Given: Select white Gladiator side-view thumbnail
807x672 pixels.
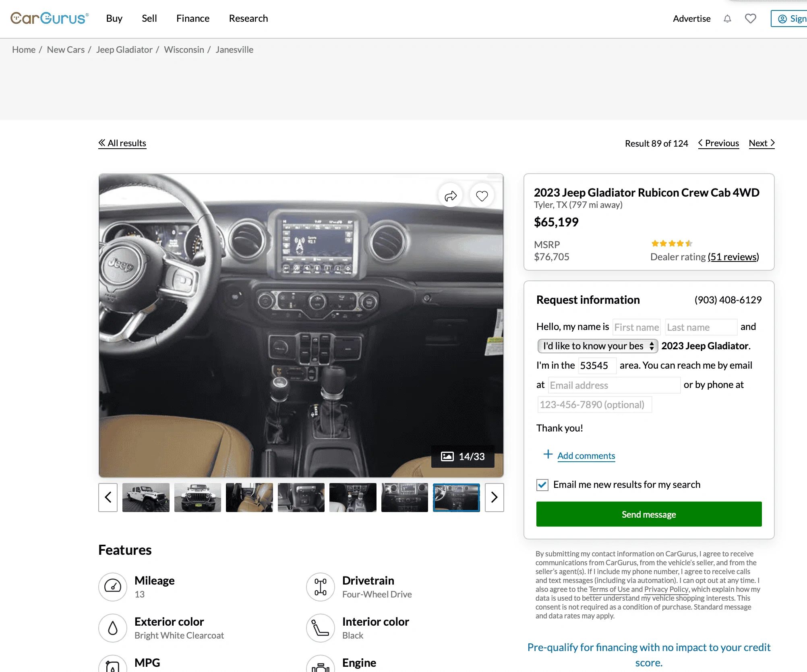Looking at the screenshot, I should click(x=146, y=498).
